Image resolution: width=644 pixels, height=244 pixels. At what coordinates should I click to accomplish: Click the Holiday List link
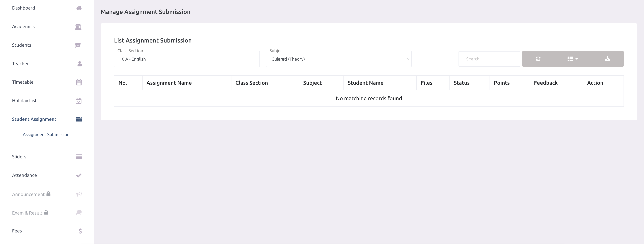click(x=24, y=101)
